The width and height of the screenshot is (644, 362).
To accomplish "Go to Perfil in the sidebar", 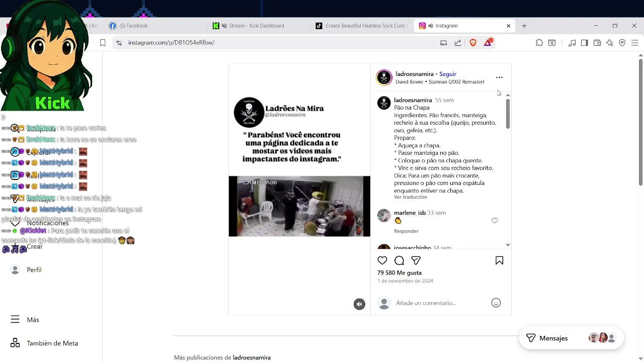I will (x=34, y=270).
